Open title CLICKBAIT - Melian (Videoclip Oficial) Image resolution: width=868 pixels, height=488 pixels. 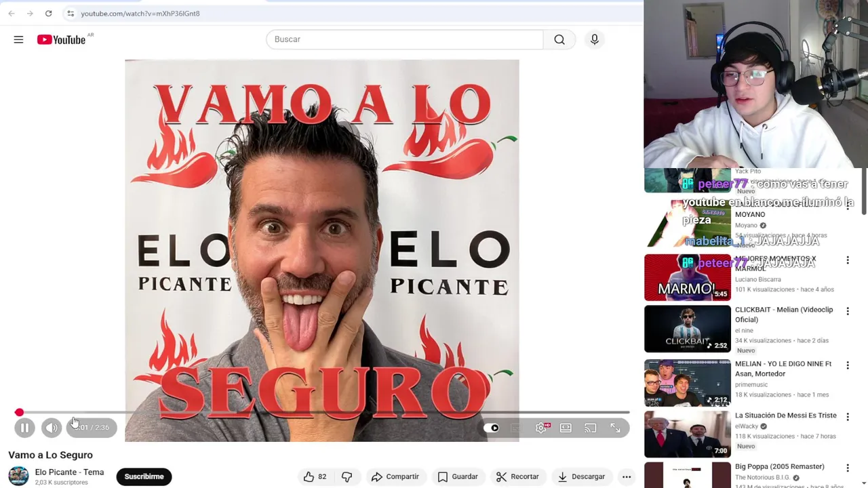pos(784,314)
